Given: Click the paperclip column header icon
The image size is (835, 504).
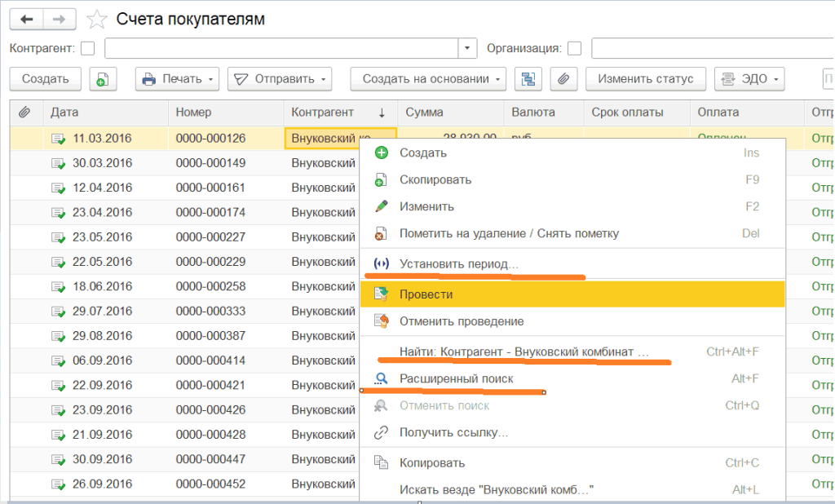Looking at the screenshot, I should (x=24, y=113).
